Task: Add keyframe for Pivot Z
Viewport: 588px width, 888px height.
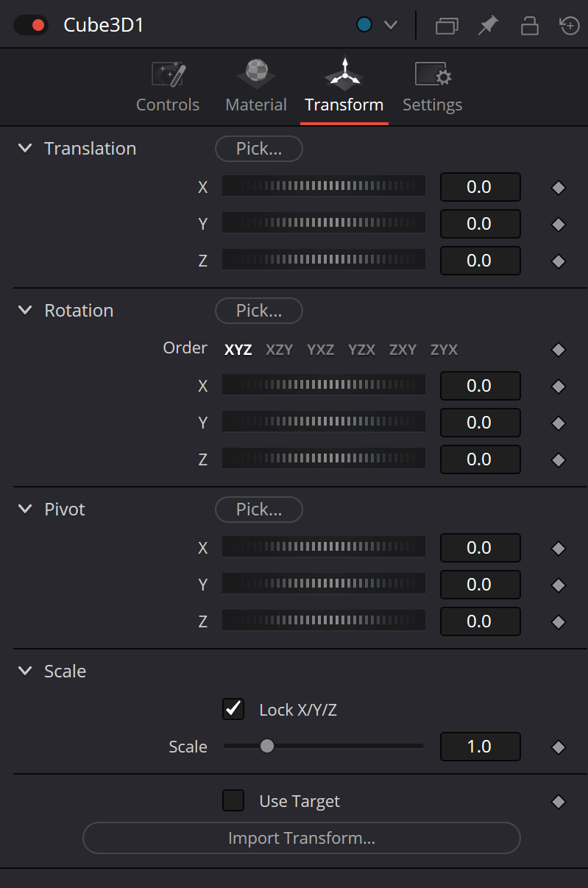Action: pyautogui.click(x=559, y=622)
